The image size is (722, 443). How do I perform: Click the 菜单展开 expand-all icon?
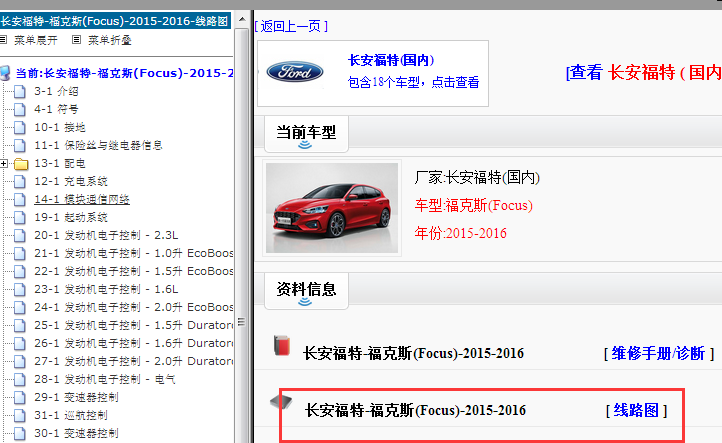click(3, 40)
